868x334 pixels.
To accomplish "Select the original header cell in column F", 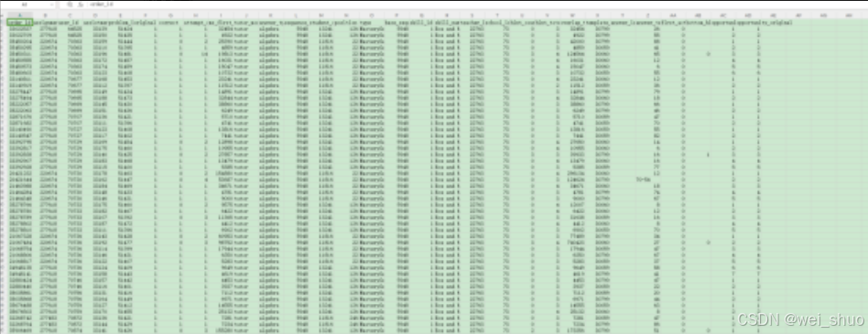I will point(146,23).
